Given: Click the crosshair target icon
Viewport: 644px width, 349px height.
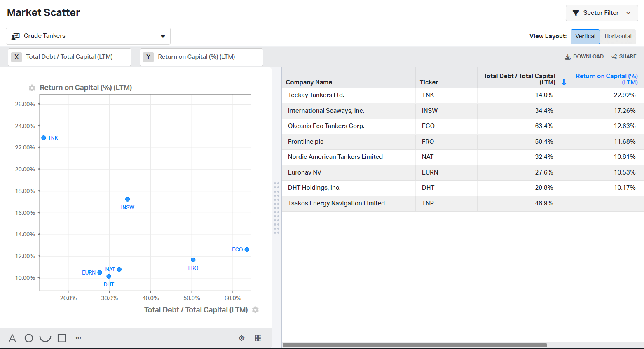Looking at the screenshot, I should click(242, 338).
